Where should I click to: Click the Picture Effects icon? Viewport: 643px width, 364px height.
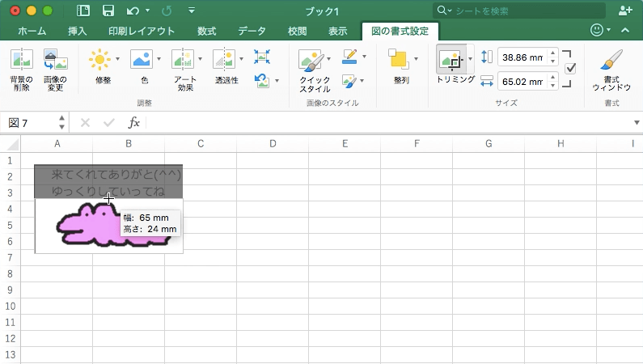pyautogui.click(x=349, y=81)
